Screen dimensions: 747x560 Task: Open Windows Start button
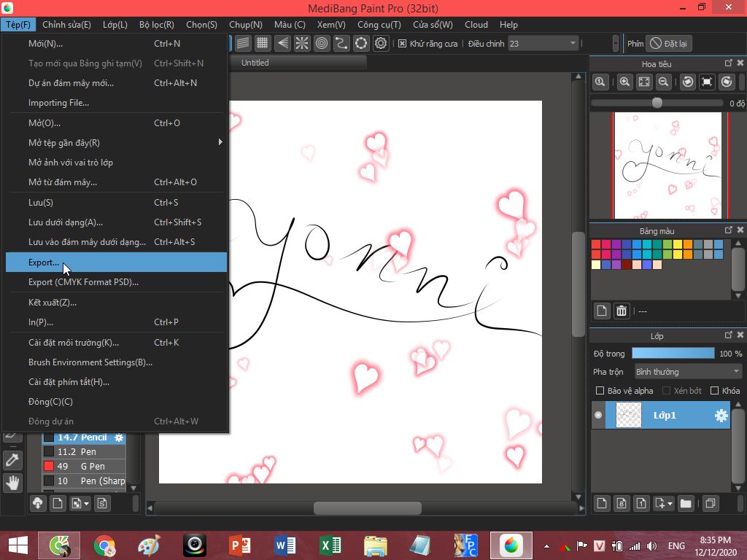[18, 545]
